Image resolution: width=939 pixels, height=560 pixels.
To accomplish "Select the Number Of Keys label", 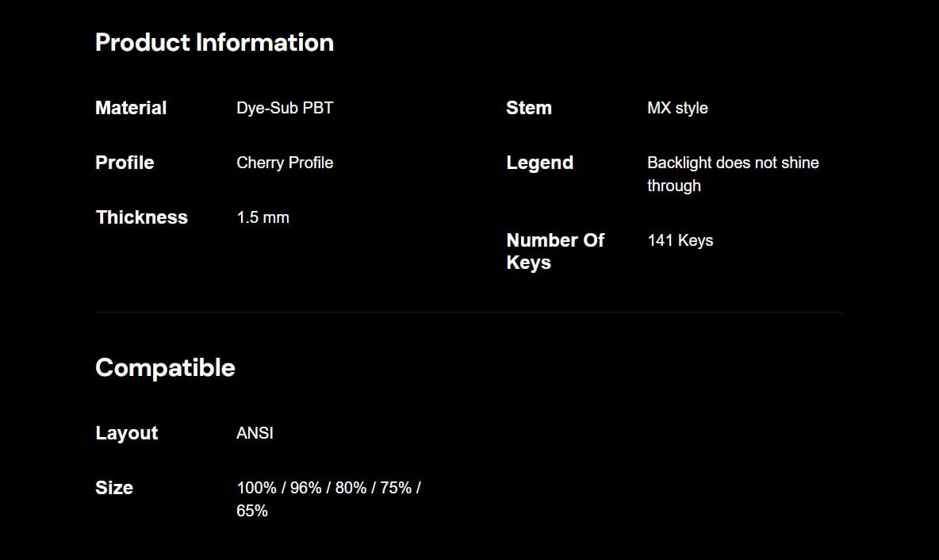I will [555, 251].
